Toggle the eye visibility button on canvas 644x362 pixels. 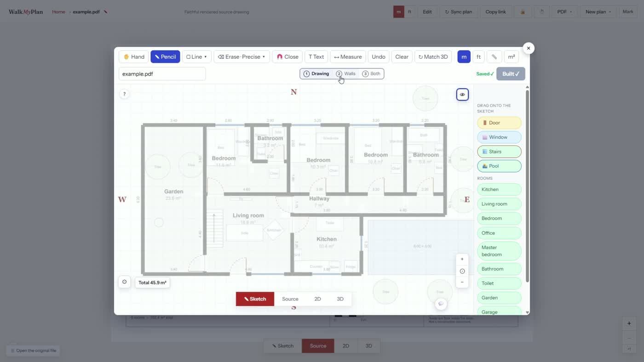462,95
